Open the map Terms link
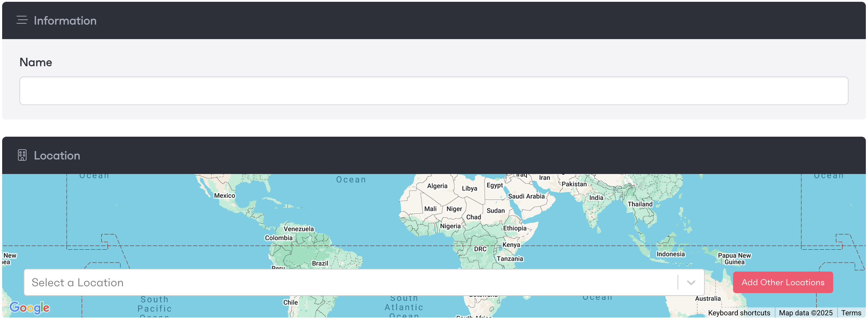This screenshot has height=320, width=868. point(851,313)
